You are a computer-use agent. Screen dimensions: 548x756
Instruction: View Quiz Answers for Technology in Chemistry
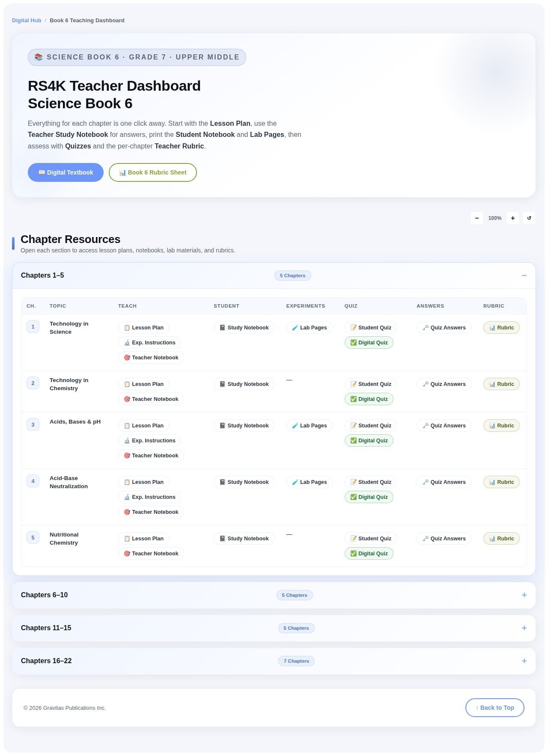[x=444, y=384]
